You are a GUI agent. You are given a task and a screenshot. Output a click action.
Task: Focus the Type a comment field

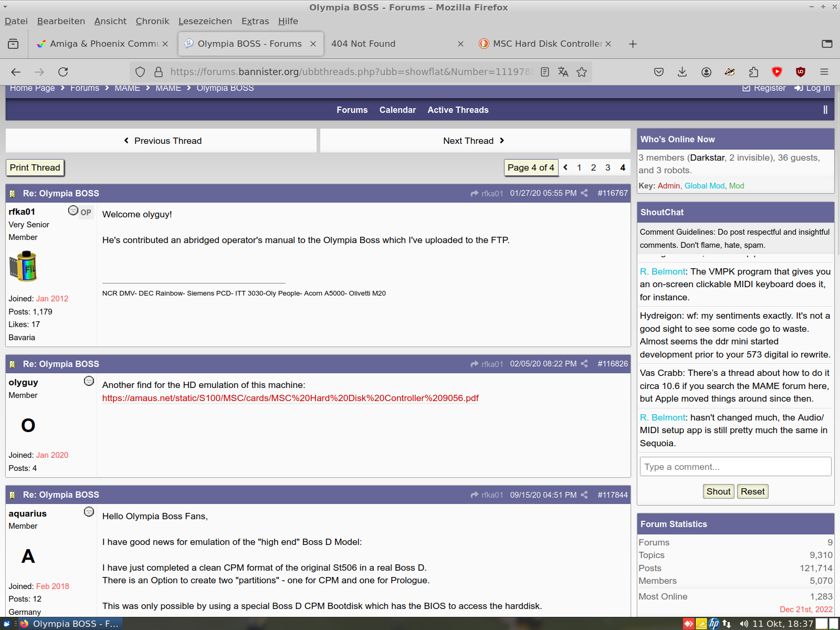pos(736,467)
